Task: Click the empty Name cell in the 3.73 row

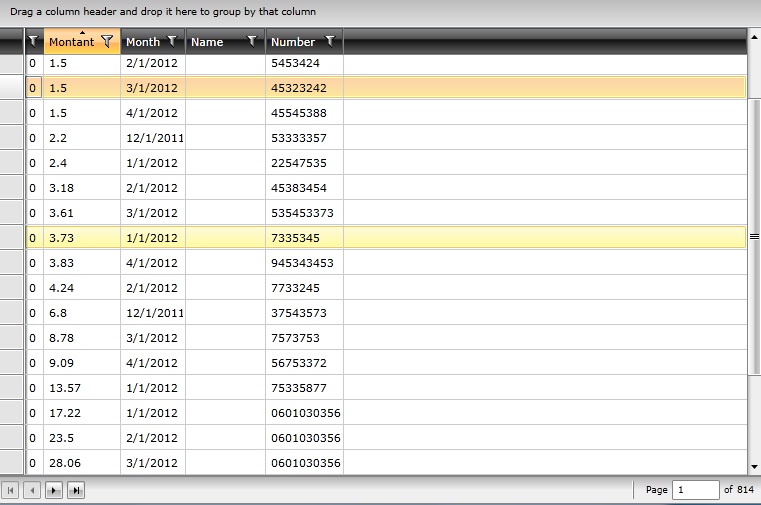Action: (226, 238)
